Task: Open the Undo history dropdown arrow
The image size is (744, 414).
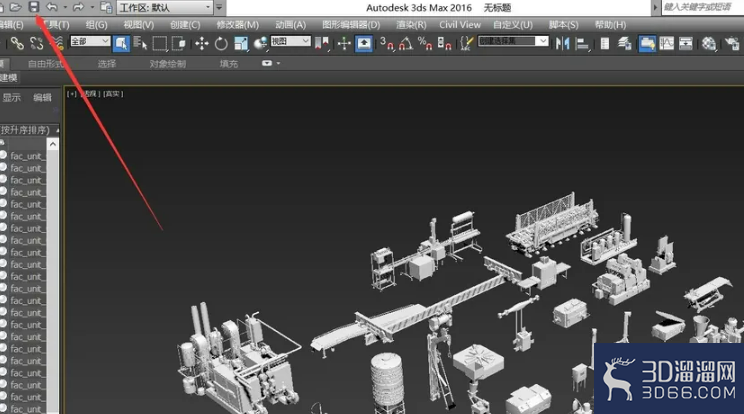Action: click(65, 7)
